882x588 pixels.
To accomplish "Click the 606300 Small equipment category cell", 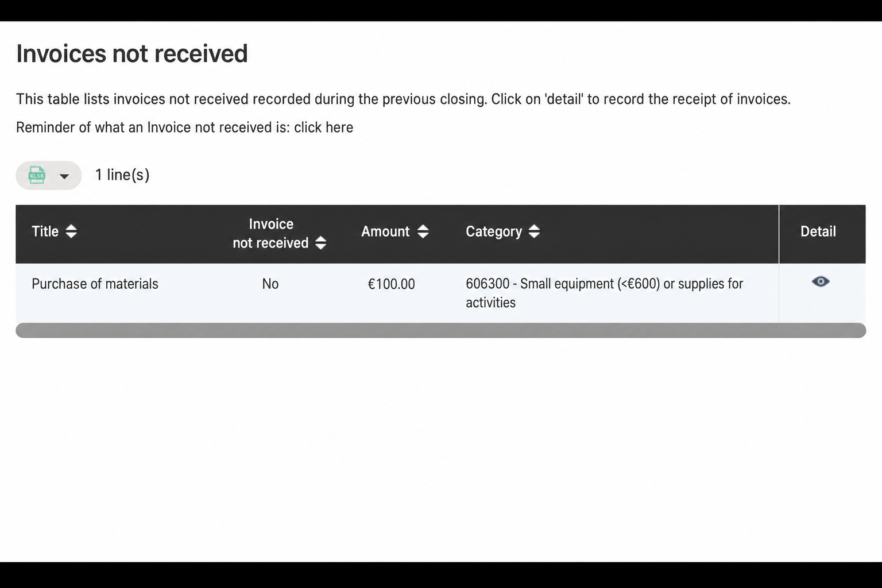I will pos(604,293).
